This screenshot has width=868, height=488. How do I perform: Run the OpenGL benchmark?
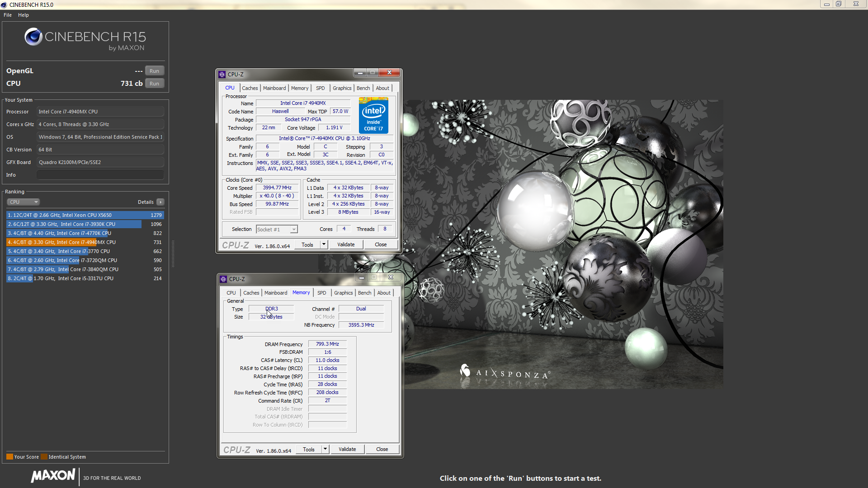(x=155, y=71)
